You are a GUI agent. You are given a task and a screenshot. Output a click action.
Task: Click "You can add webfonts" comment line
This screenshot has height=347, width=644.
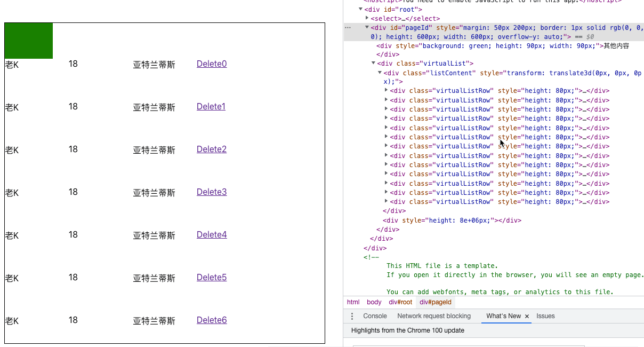tap(500, 292)
